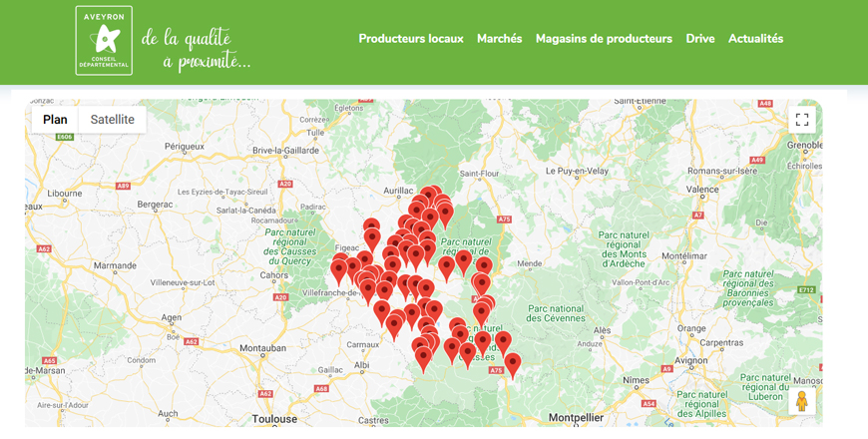Click the Valence city label
868x439 pixels.
pyautogui.click(x=702, y=189)
